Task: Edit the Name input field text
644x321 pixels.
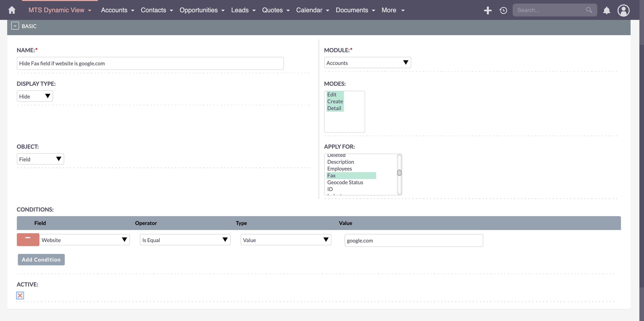Action: point(150,63)
